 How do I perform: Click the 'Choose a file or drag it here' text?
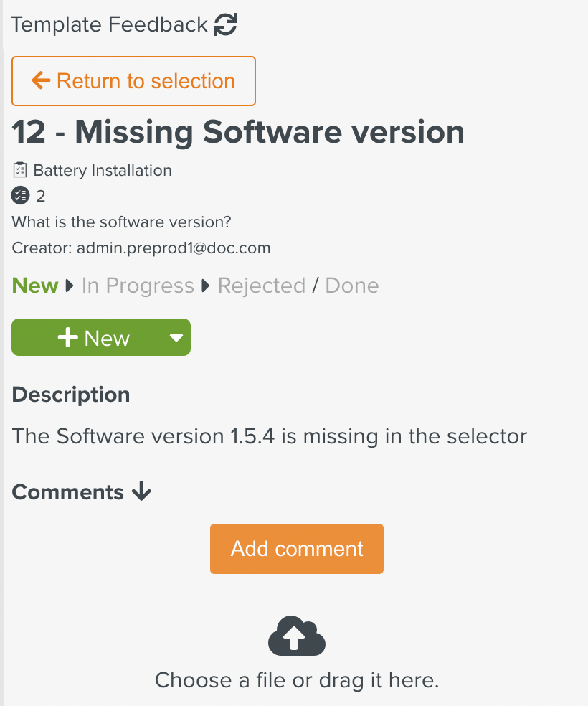click(x=297, y=680)
